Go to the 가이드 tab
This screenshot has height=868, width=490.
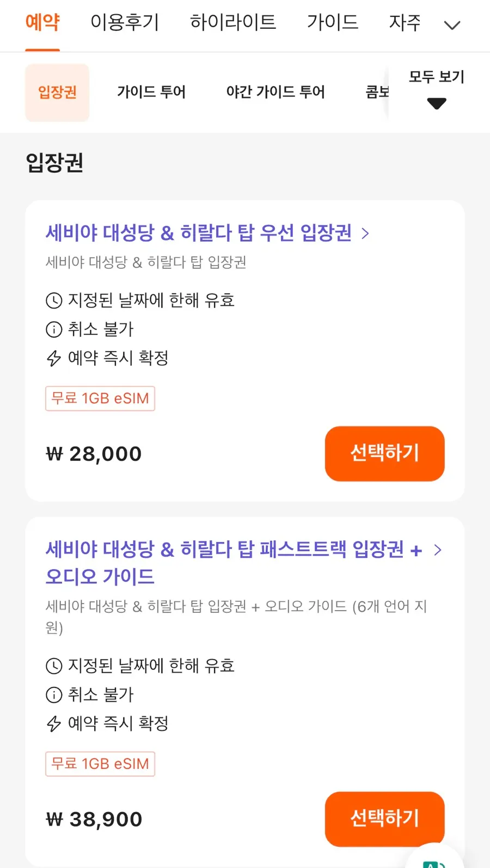333,22
